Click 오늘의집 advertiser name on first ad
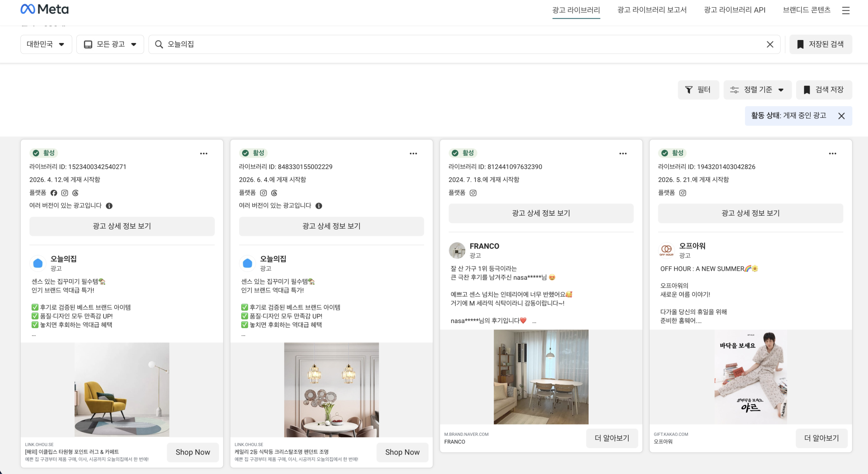This screenshot has width=868, height=474. pos(63,259)
